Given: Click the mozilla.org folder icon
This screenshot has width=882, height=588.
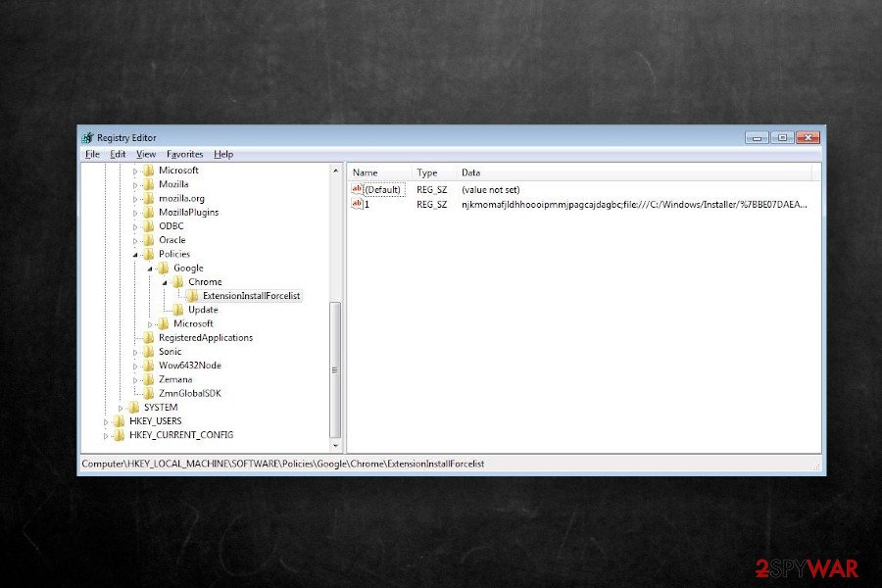Looking at the screenshot, I should click(149, 198).
